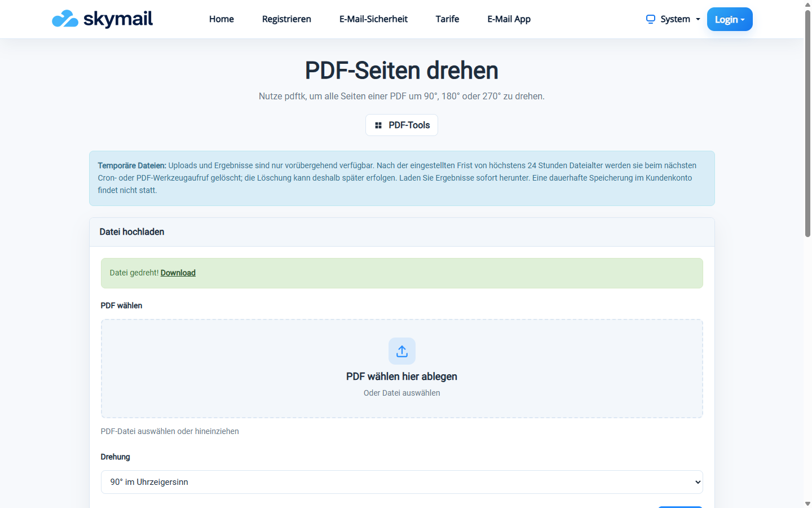Click the grid icon in PDF-Tools button

[x=378, y=125]
